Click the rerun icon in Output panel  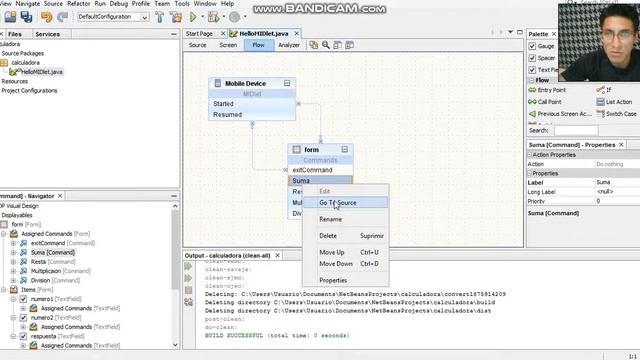pyautogui.click(x=188, y=267)
